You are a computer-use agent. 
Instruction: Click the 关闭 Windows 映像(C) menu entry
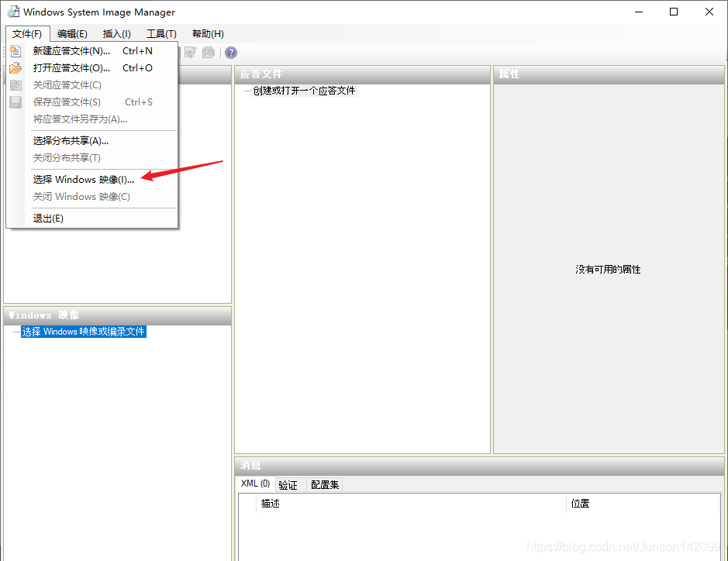pos(92,197)
